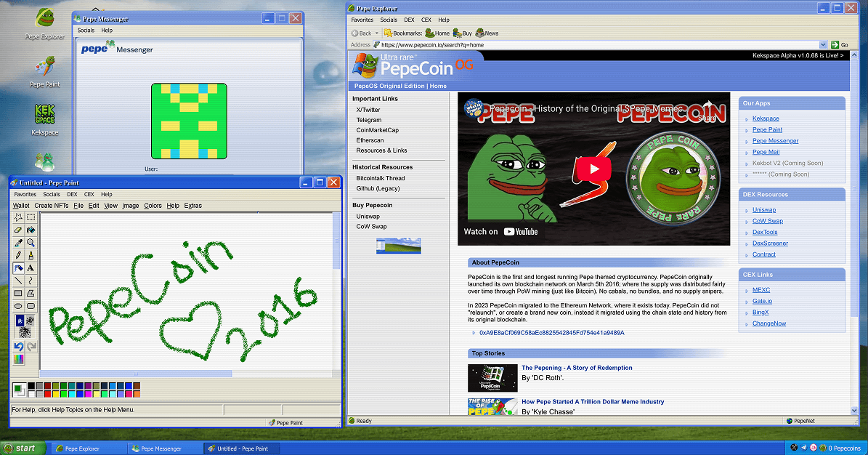Screen dimensions: 868x455
Task: Open the Pepe Mail link under Our Apps
Action: (x=766, y=152)
